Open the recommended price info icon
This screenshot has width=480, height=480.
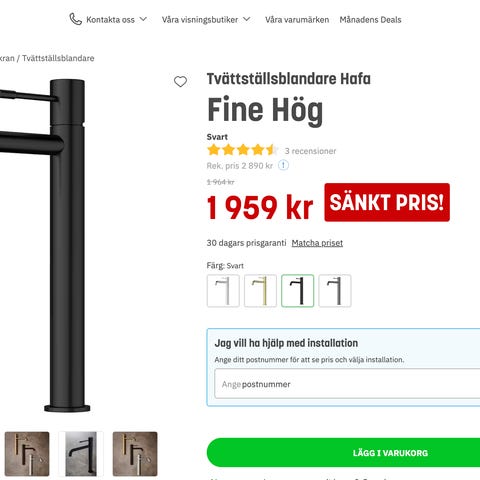pos(283,165)
